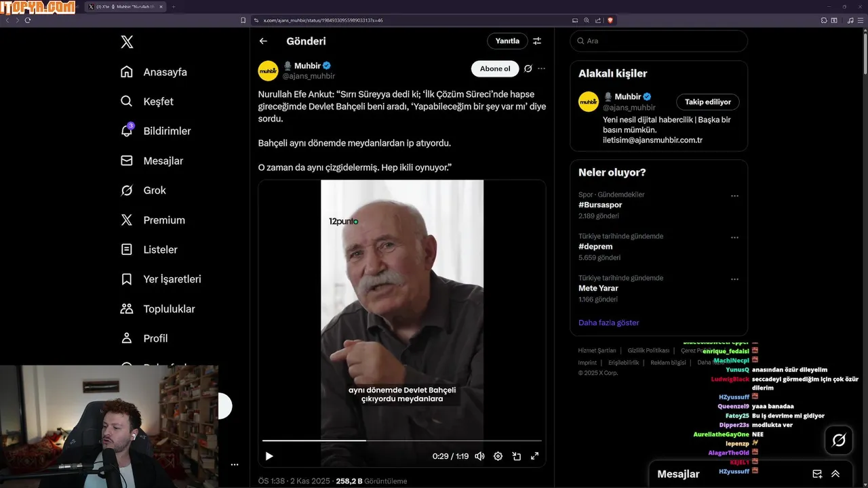Focus the Ara search field

pos(658,41)
